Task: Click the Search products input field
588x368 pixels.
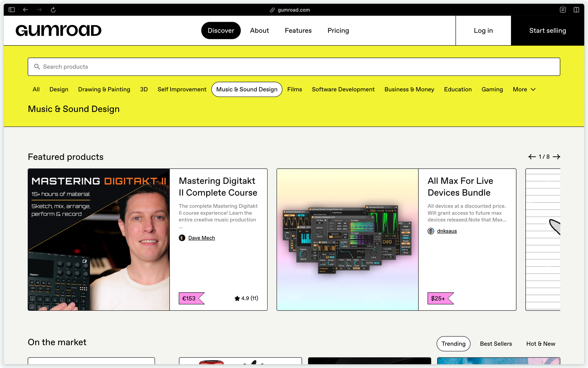Action: pyautogui.click(x=294, y=67)
